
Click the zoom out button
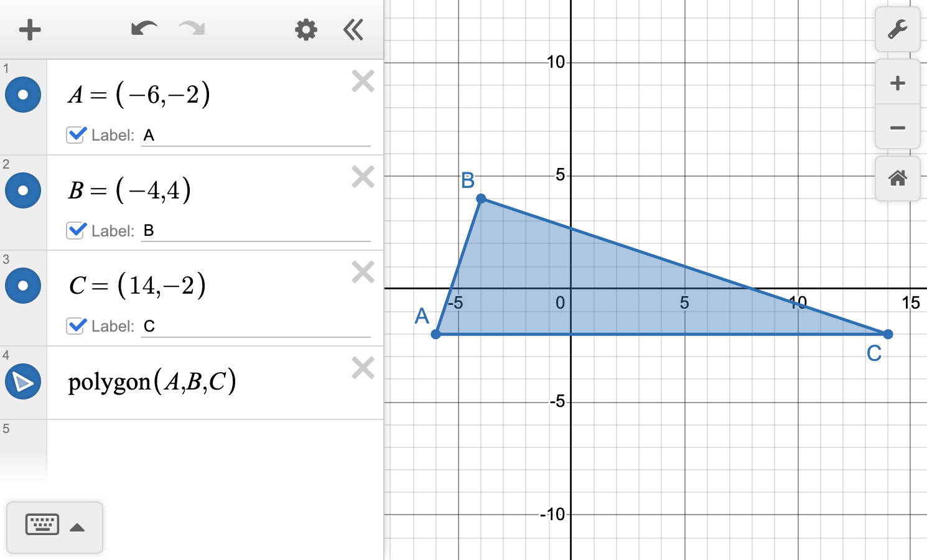[x=898, y=128]
